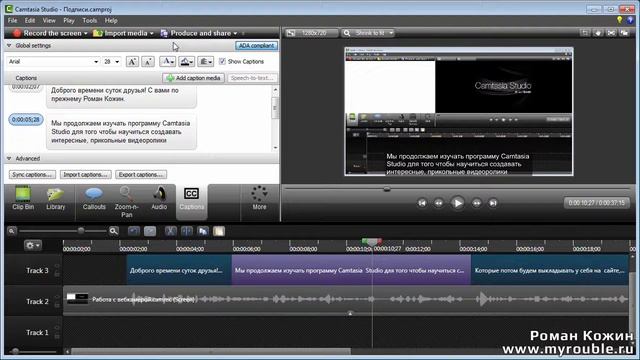Click the Shrink font size icon

148,62
